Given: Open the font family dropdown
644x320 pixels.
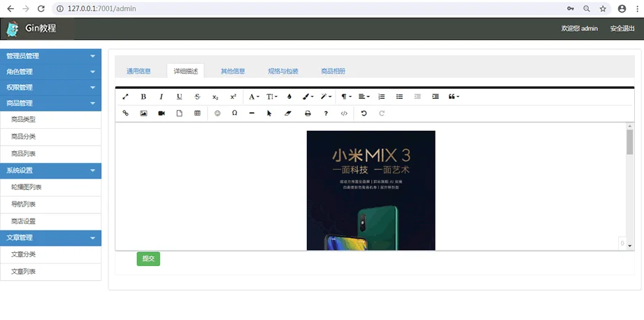Looking at the screenshot, I should (254, 97).
